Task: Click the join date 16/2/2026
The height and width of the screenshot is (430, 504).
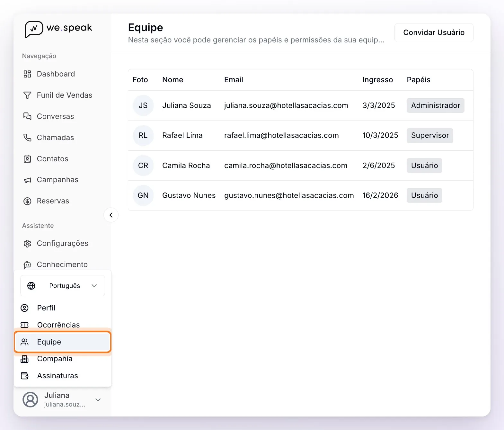Action: click(380, 195)
